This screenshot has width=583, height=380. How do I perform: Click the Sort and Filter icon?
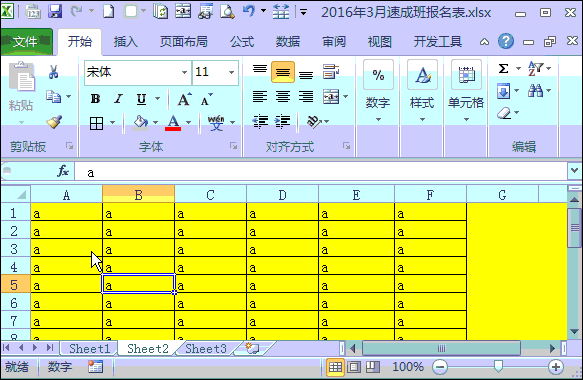point(535,68)
